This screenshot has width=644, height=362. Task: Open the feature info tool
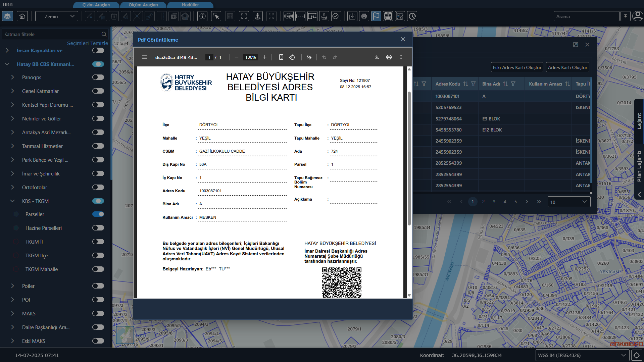tap(202, 16)
